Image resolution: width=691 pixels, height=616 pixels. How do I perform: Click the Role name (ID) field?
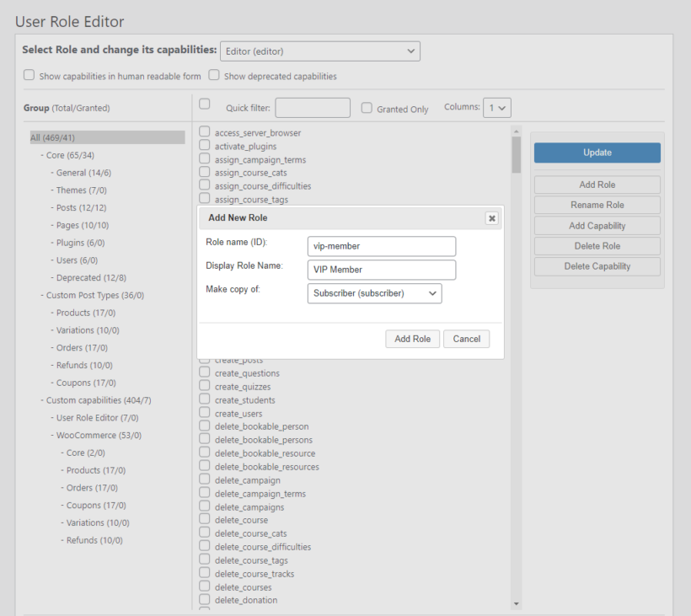(x=382, y=246)
